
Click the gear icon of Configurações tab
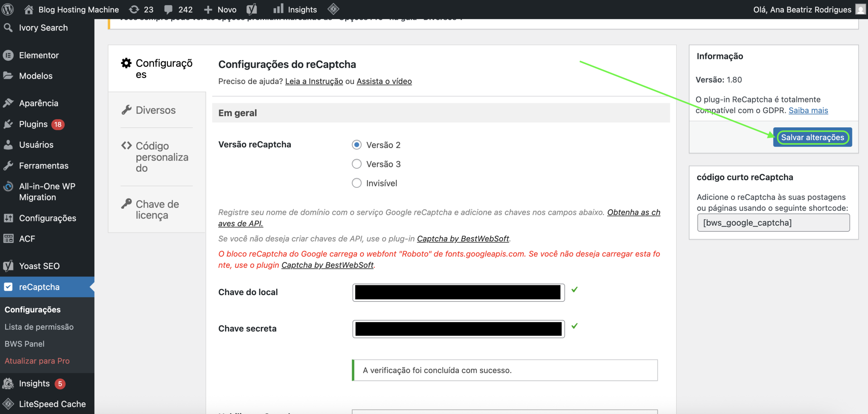coord(126,63)
